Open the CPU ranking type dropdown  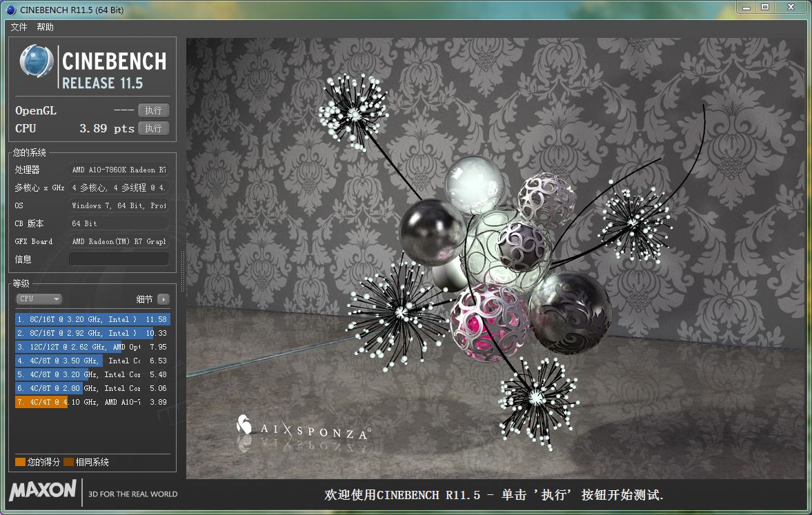[x=39, y=299]
